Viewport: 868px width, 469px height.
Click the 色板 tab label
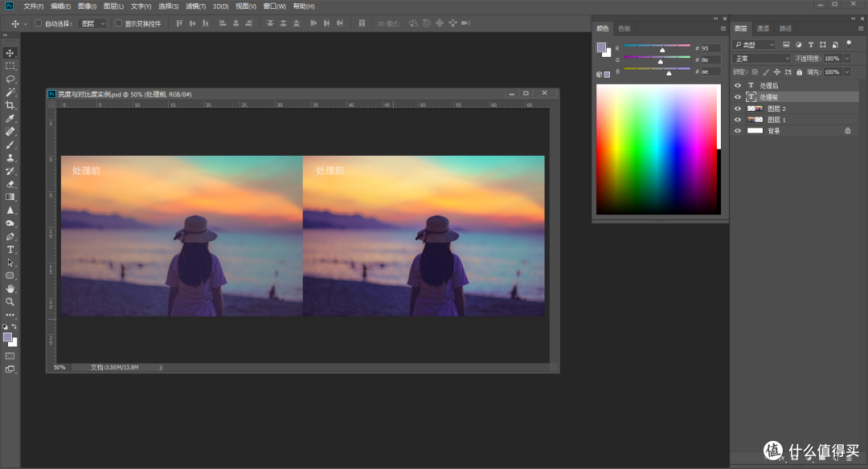(624, 28)
